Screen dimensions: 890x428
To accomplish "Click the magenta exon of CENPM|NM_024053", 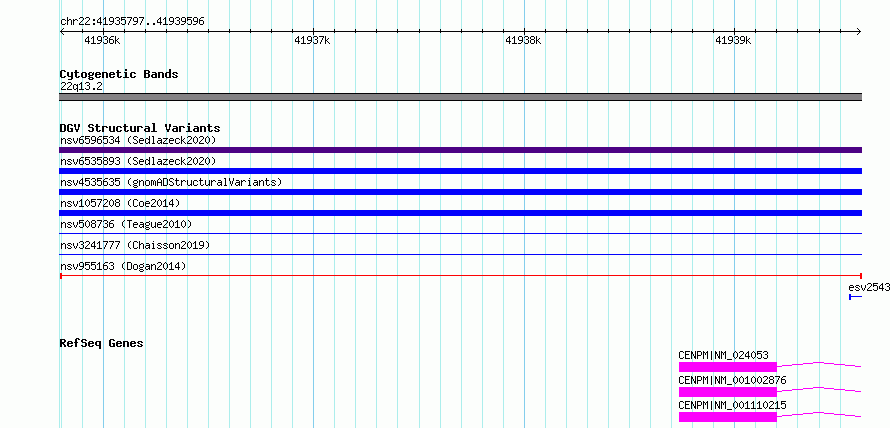I will pos(727,367).
